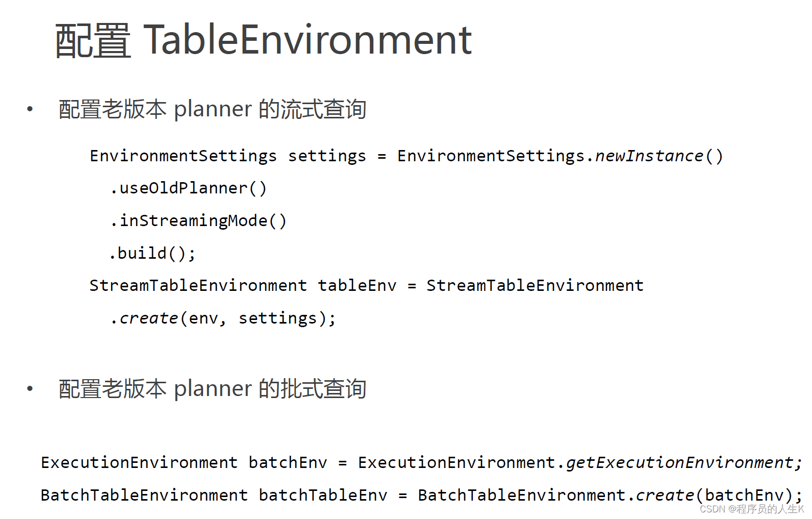Click "BatchTableEnvironment" at the last line's start
Viewport: 812px width, 519px height.
point(144,495)
